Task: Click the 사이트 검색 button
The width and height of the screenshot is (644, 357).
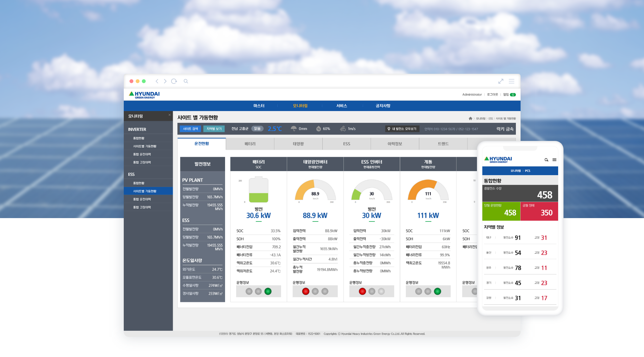Action: 190,129
